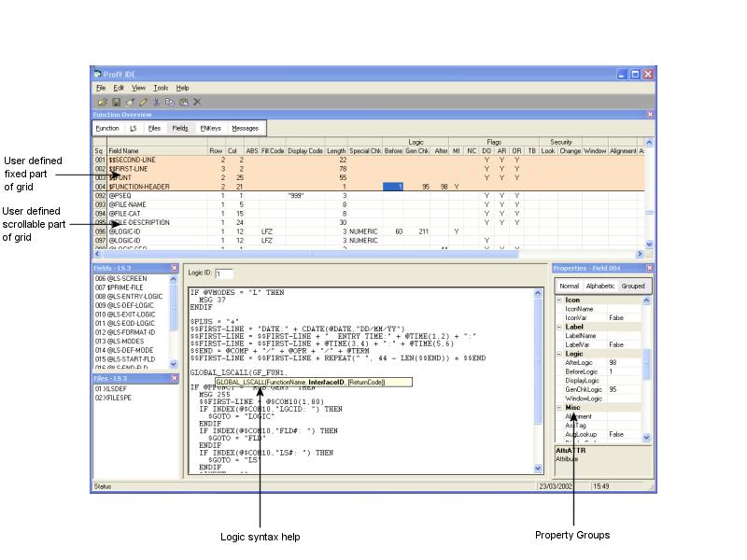Switch to the Files tab

point(154,129)
